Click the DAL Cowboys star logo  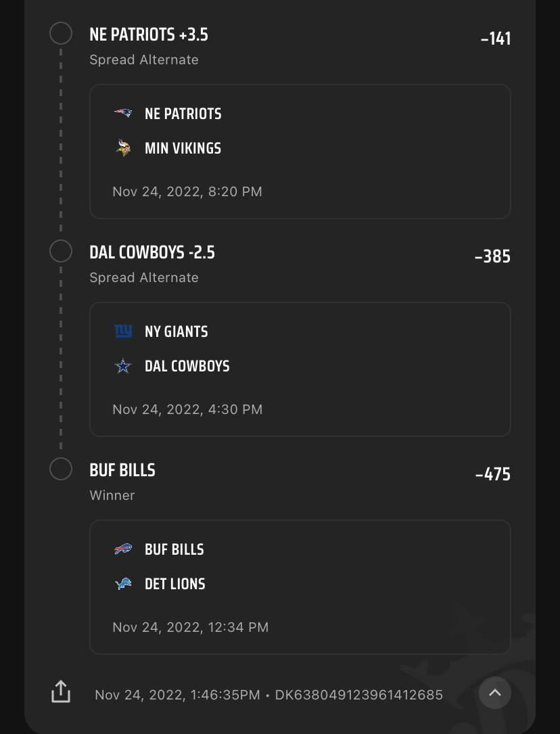click(x=124, y=366)
